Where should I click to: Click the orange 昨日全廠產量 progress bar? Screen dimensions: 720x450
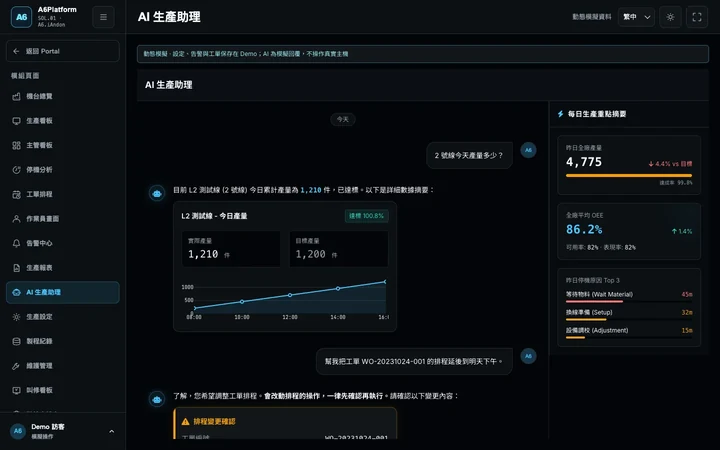click(629, 175)
